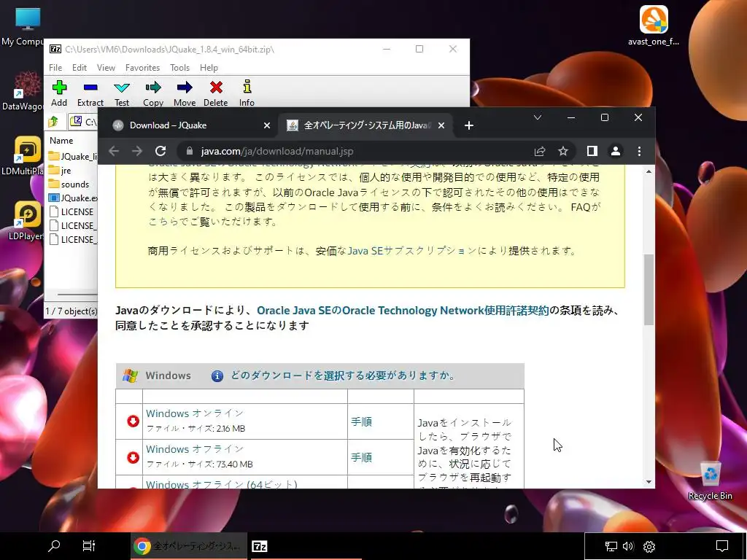This screenshot has height=560, width=747.
Task: Open Oracle Technology Network license agreement link
Action: click(x=403, y=311)
